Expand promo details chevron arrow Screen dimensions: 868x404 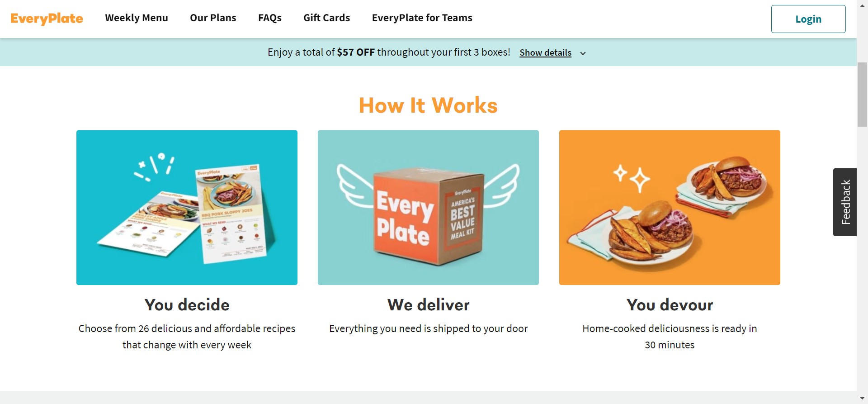[x=583, y=53]
